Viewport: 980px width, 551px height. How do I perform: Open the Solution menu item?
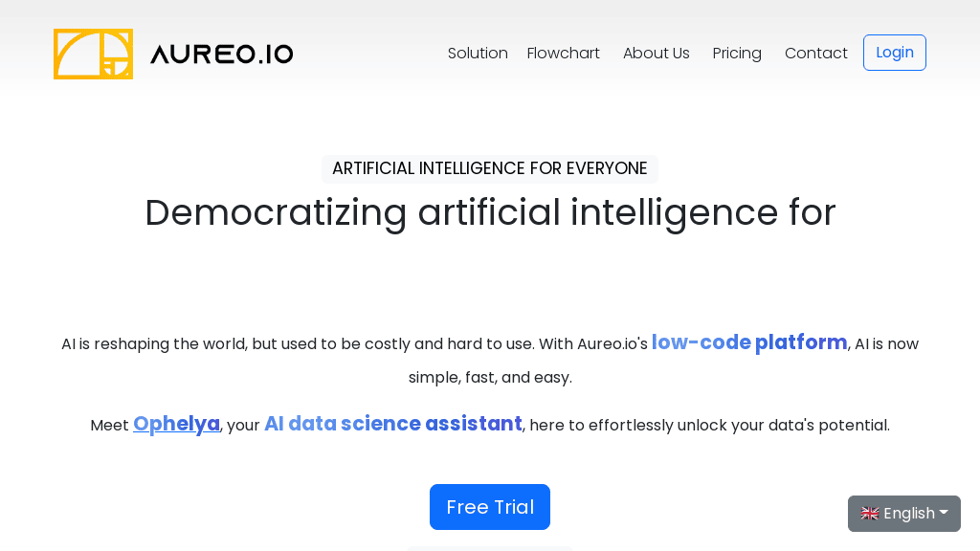(478, 54)
